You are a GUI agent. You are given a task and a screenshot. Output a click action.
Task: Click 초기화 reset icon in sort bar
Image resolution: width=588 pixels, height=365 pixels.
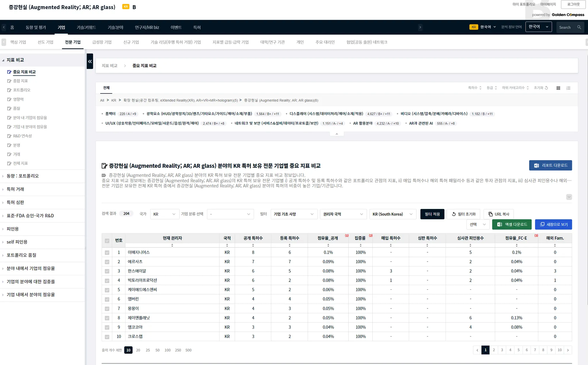point(546,88)
